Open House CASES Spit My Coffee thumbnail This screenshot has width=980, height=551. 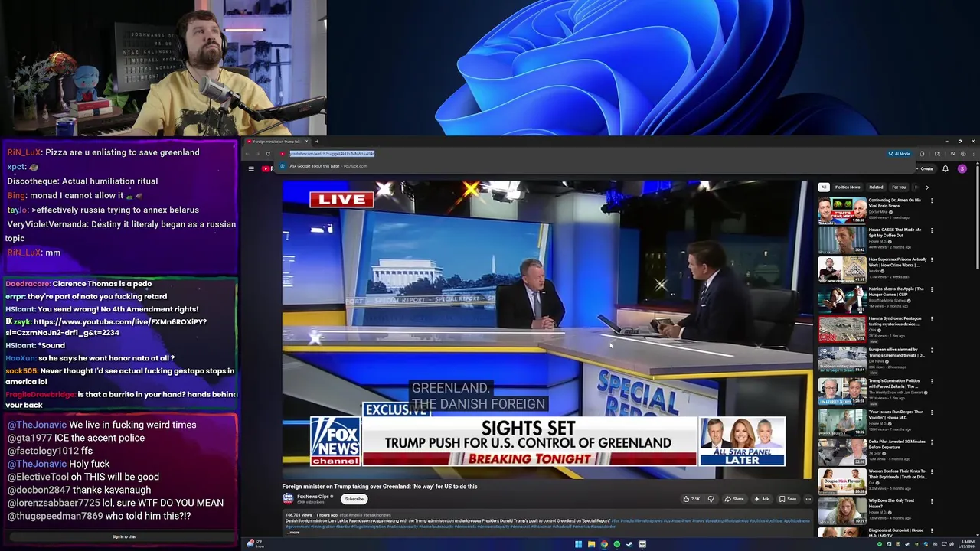click(x=842, y=240)
